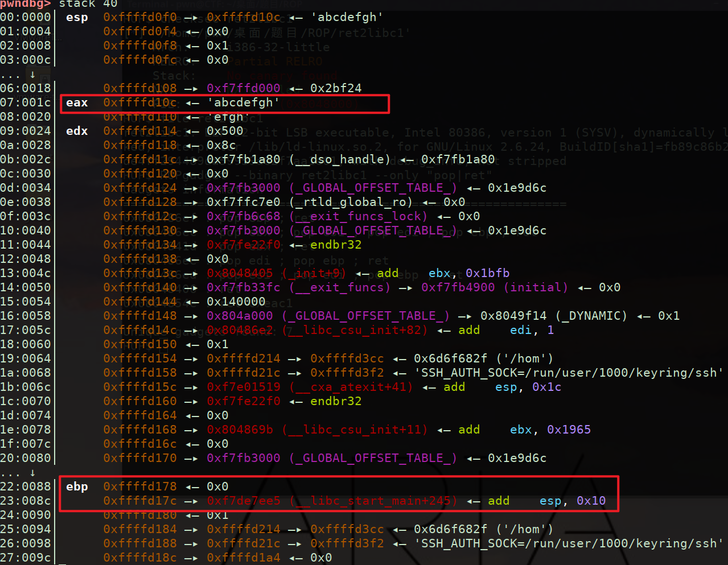Click the value 0x140000
The image size is (728, 565).
click(x=236, y=302)
